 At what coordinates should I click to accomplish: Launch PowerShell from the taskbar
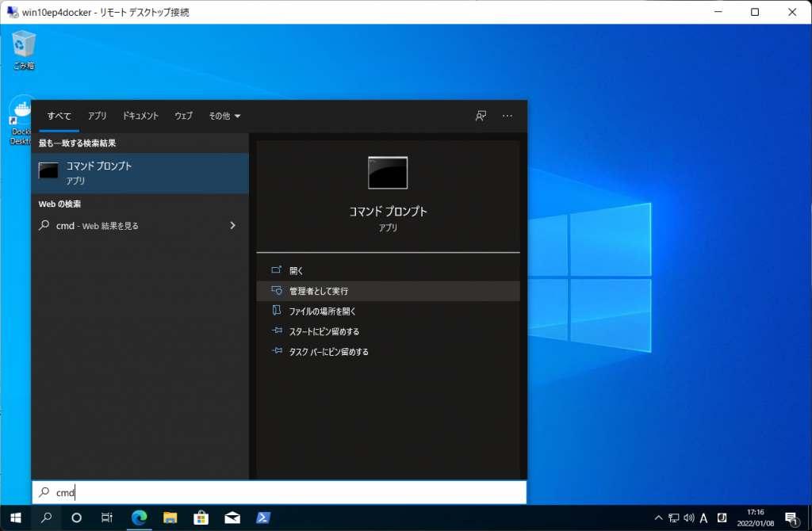tap(263, 518)
